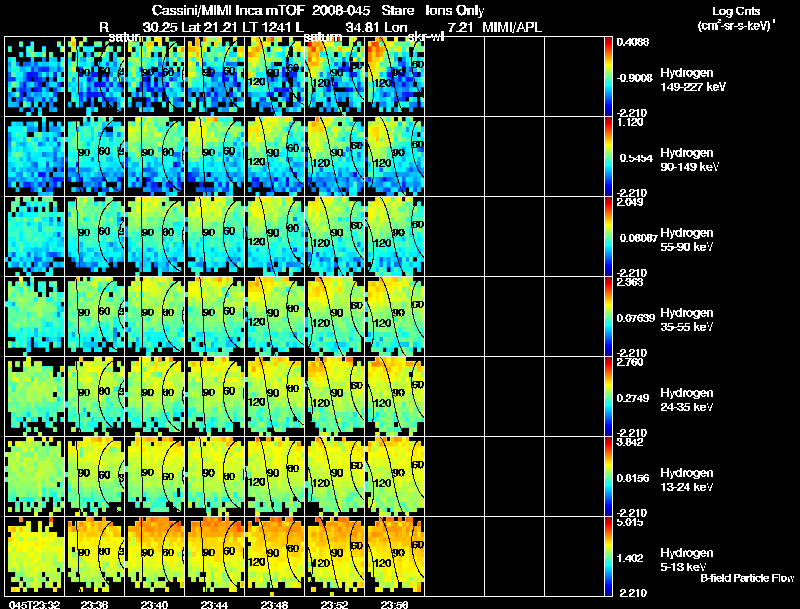The width and height of the screenshot is (800, 609).
Task: Select the '045T23:32' time axis label
Action: [35, 605]
